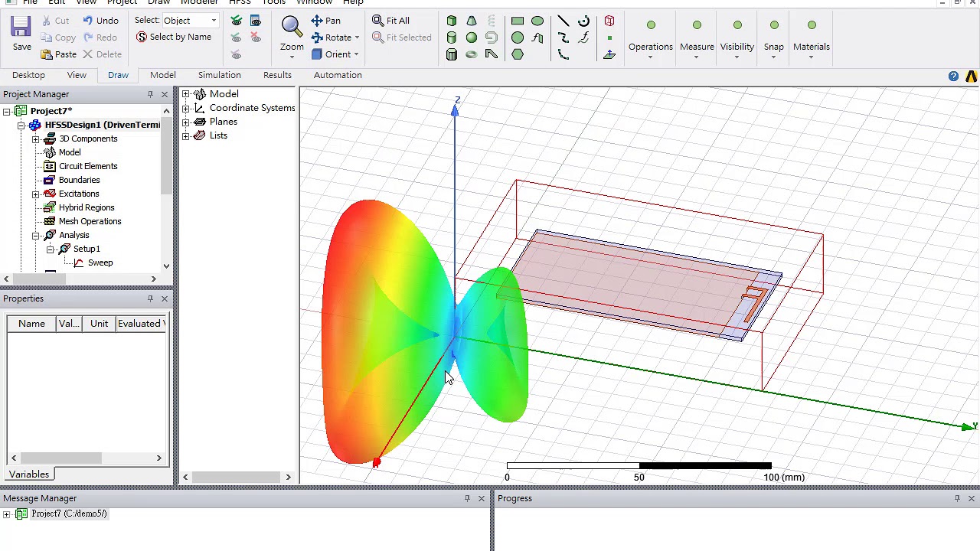Select the Draw regular polyhedron tool
The image size is (980, 551).
tap(452, 54)
